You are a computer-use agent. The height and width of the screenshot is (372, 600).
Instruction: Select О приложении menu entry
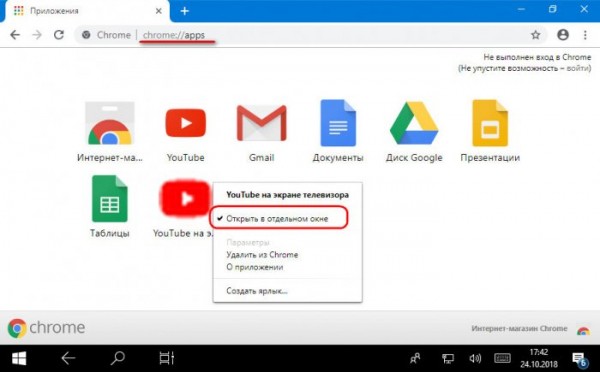(255, 267)
